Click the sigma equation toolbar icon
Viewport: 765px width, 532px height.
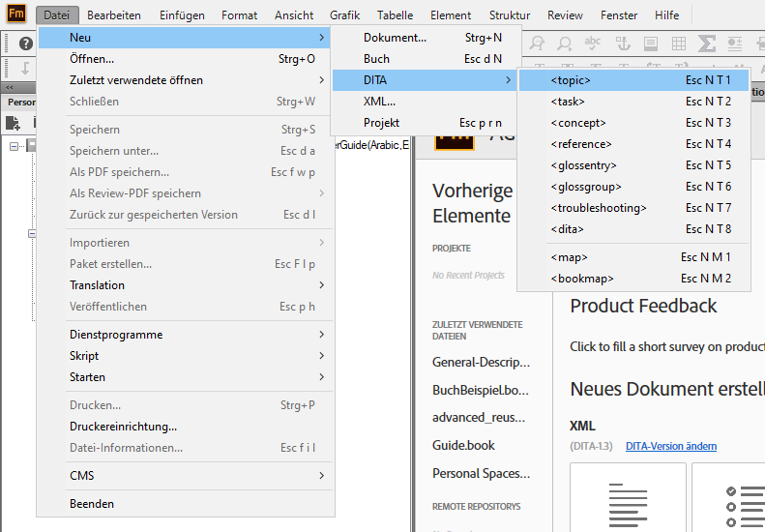coord(707,44)
